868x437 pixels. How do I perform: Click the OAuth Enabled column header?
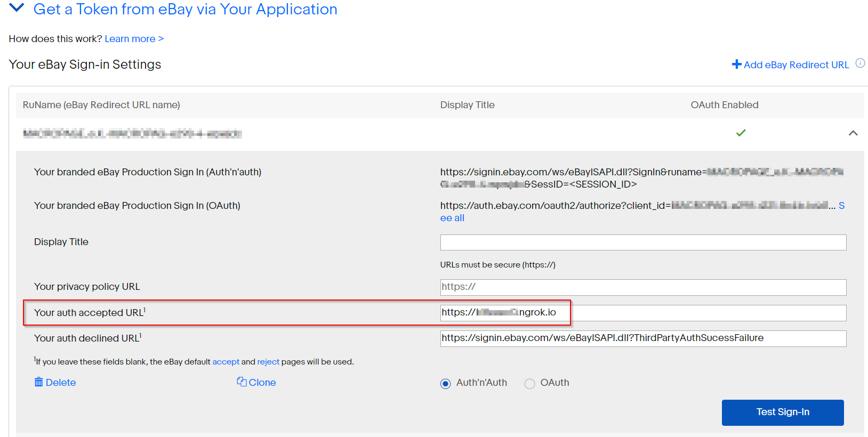(725, 105)
